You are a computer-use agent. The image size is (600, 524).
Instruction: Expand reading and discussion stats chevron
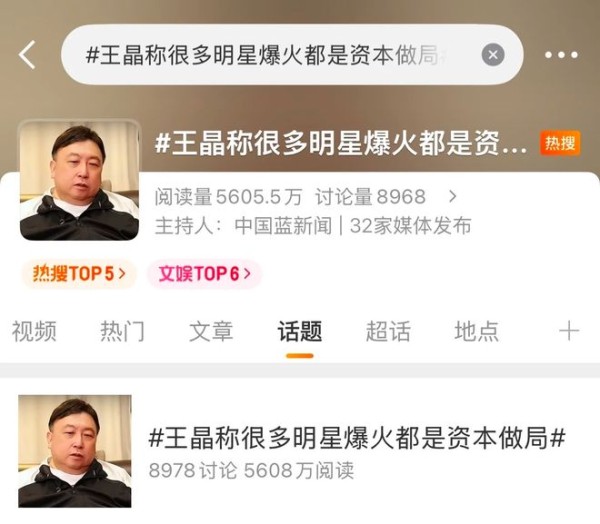[x=453, y=196]
